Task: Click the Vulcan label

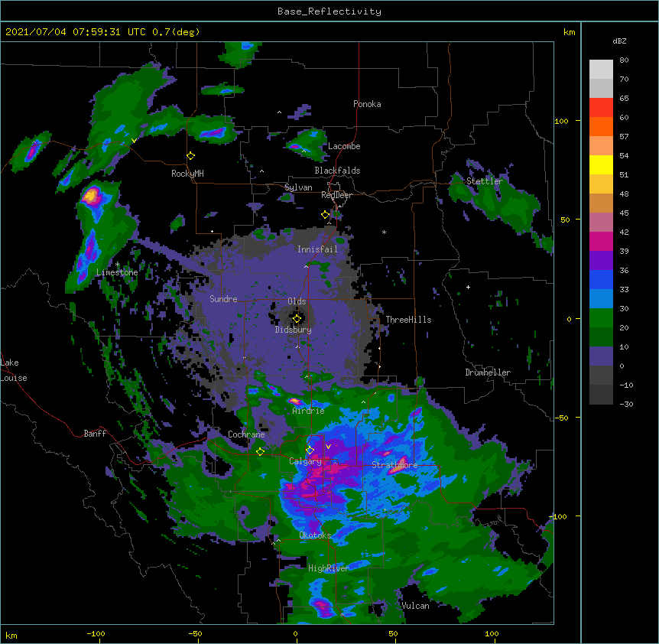Action: click(415, 606)
